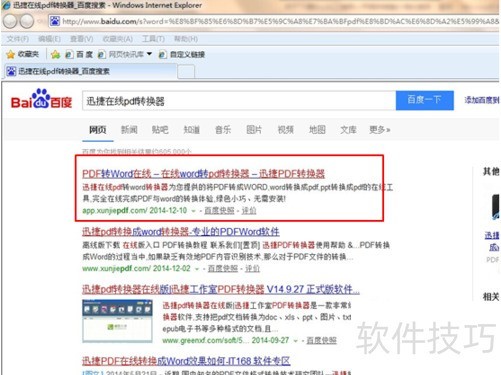Click the app.xunjiepdf.com green URL text
Viewport: 501px width, 375px height.
click(x=115, y=211)
